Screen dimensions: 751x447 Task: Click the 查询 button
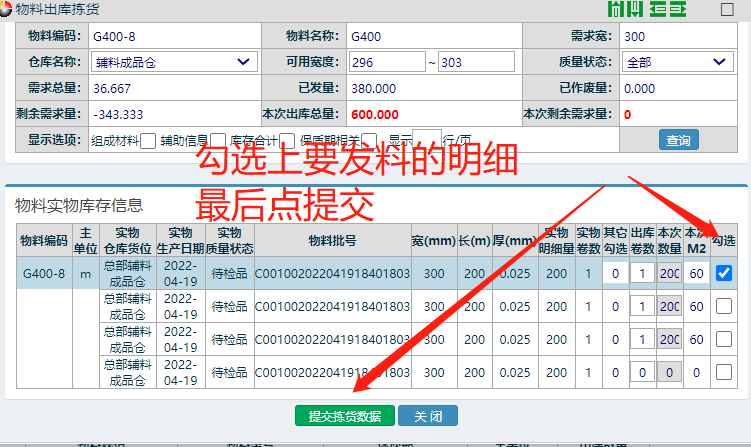(x=678, y=141)
